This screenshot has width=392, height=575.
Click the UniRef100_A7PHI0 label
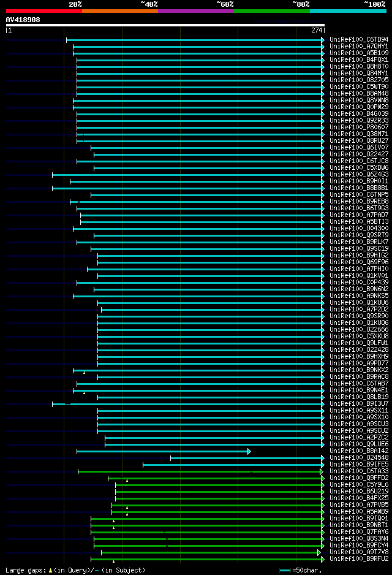pos(359,268)
